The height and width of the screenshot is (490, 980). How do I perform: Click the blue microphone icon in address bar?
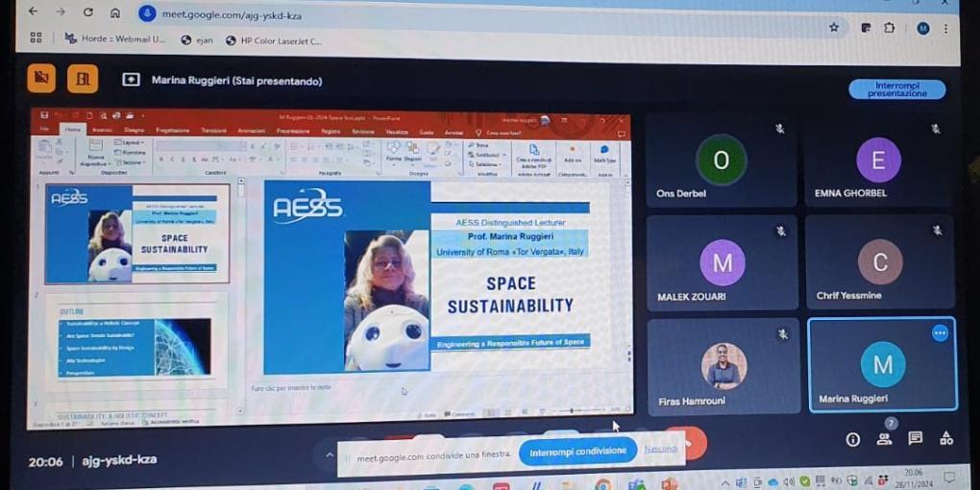(147, 13)
